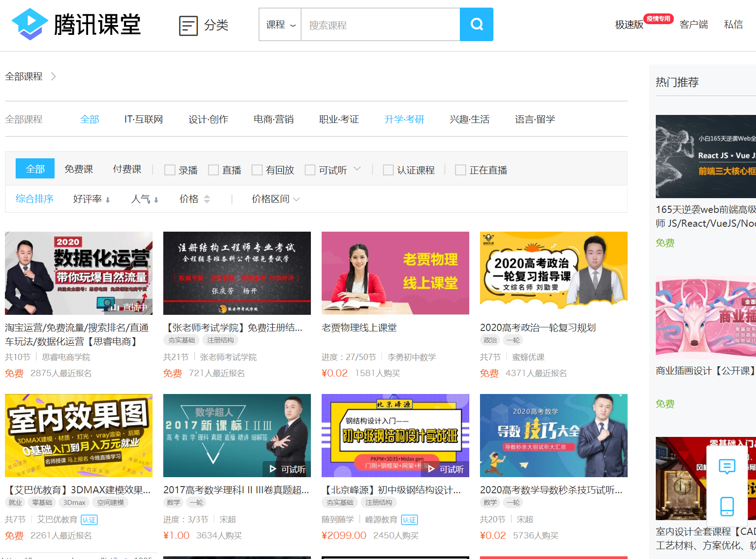Check the 正在直播 checkbox

click(460, 170)
